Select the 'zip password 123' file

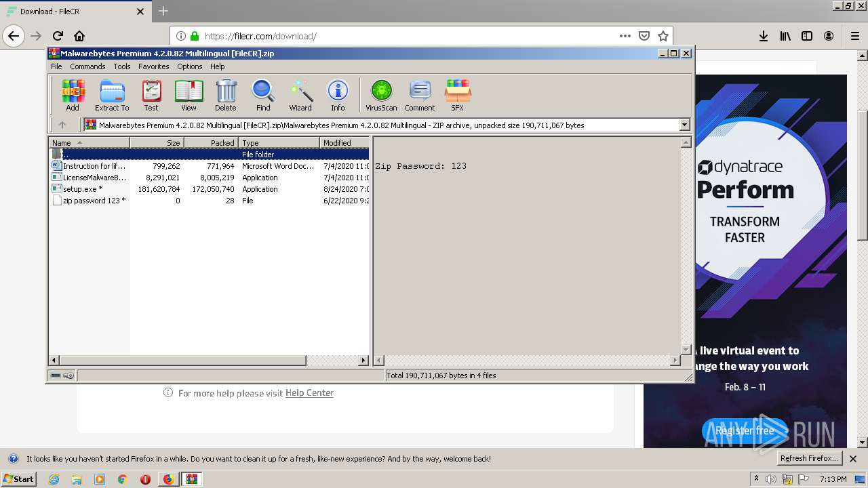(210, 201)
